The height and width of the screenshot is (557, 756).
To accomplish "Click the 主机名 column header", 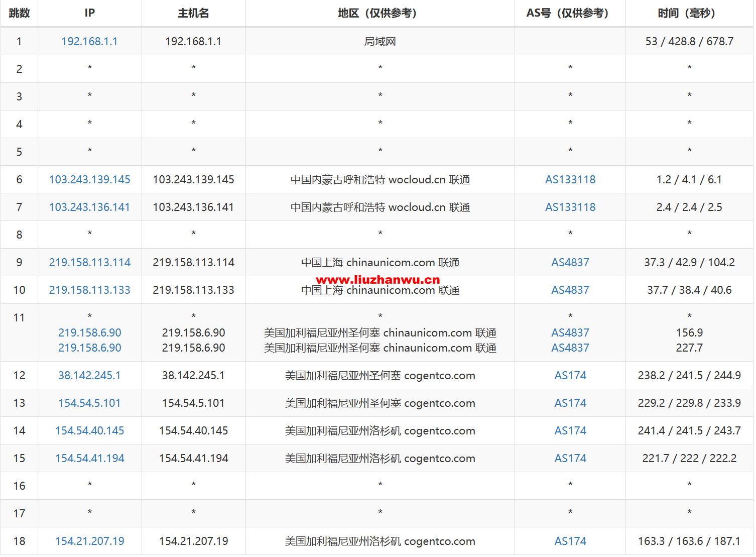I will tap(193, 13).
